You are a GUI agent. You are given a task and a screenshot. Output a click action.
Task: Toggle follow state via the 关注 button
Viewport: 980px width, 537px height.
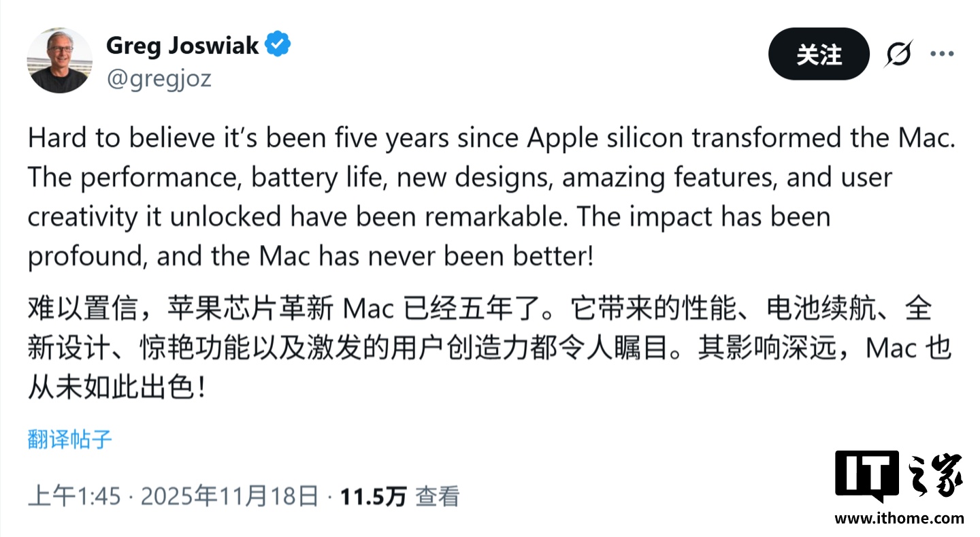point(819,53)
